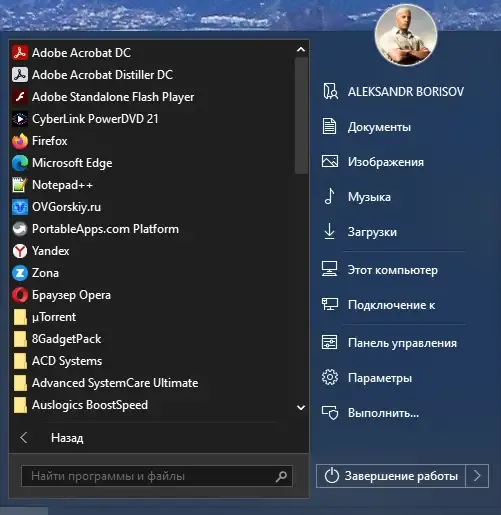This screenshot has height=515, width=501.
Task: Open shutdown options arrow next to Завершение работы
Action: 477,476
